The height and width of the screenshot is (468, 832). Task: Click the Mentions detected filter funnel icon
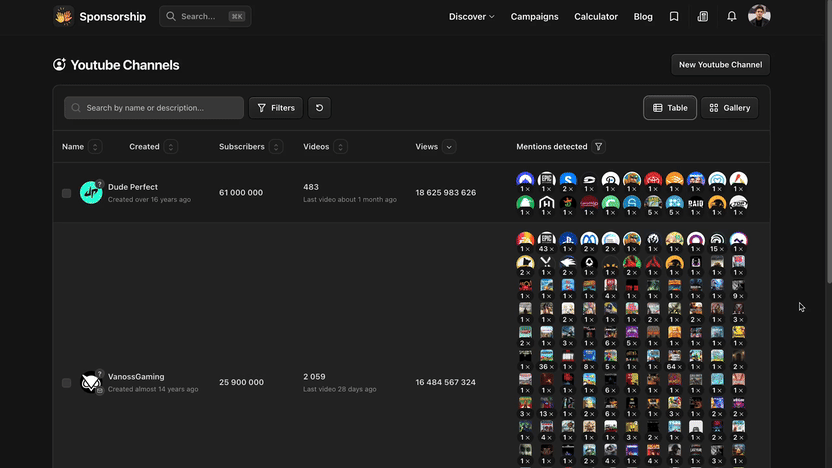tap(599, 146)
